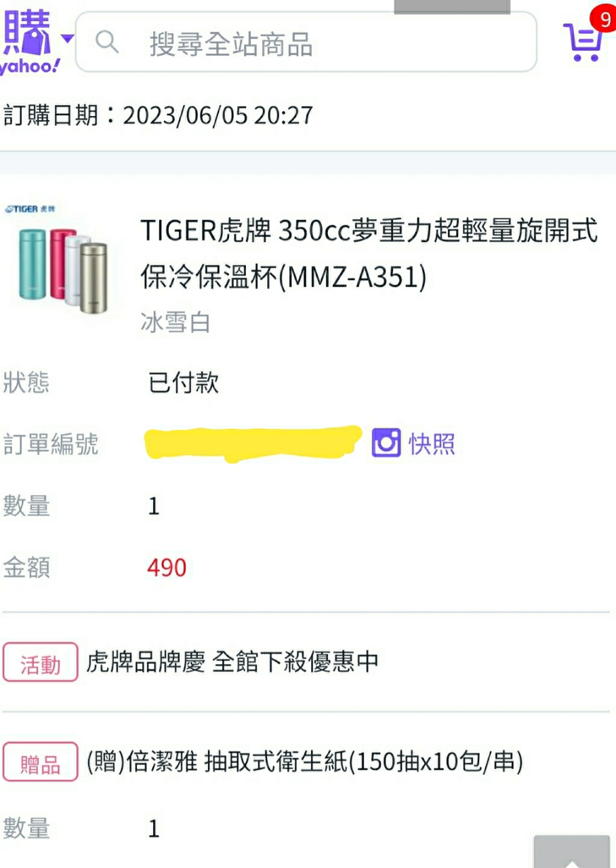Focus the 搜尋全站商品 search field
The height and width of the screenshot is (868, 616).
(306, 42)
